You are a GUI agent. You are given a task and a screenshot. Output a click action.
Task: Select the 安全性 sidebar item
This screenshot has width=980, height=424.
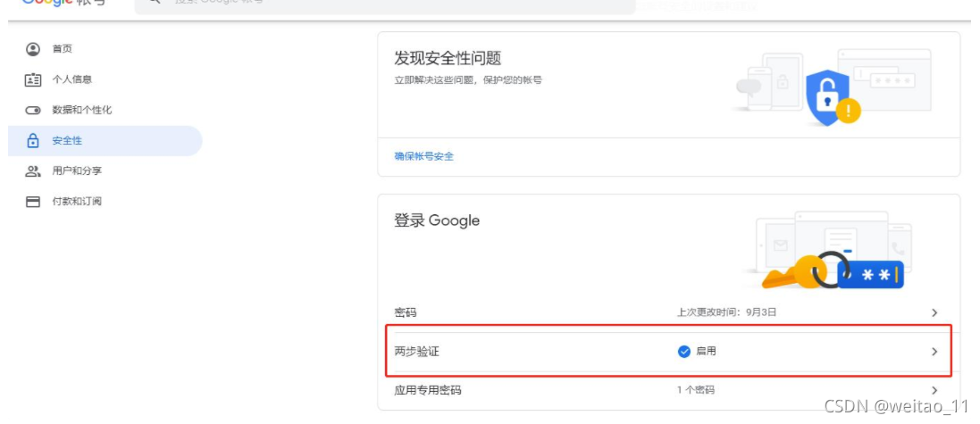coord(105,140)
